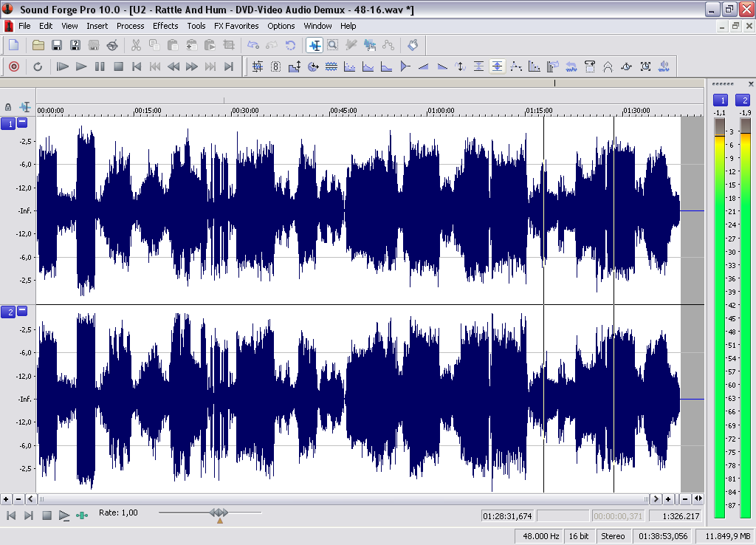Undo the last edit
This screenshot has height=545, width=756.
tap(253, 45)
